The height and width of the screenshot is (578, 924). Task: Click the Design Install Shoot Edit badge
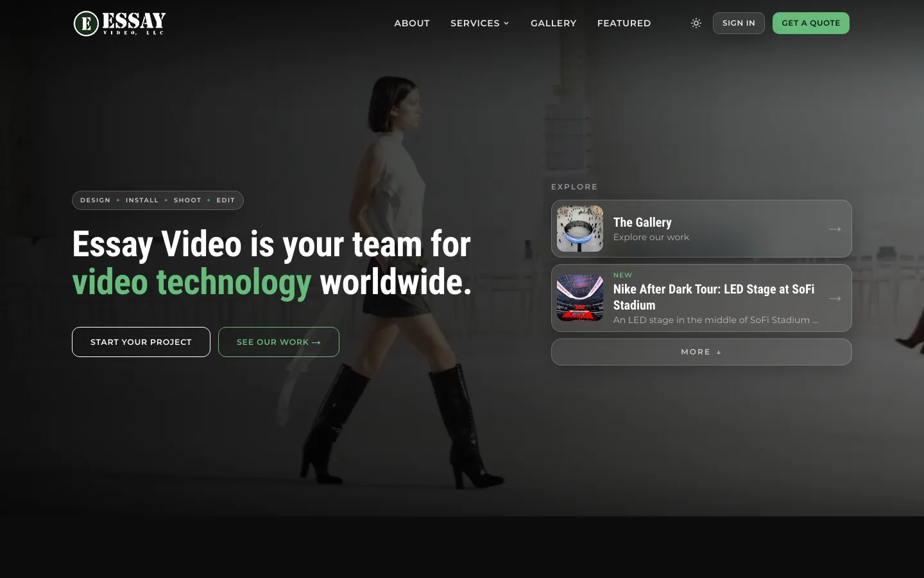click(158, 200)
